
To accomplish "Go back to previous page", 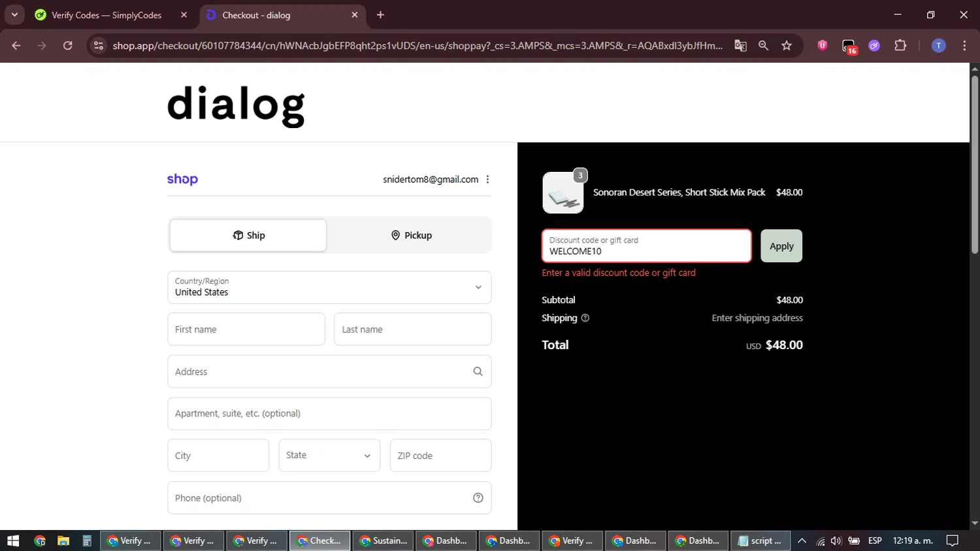I will tap(16, 46).
